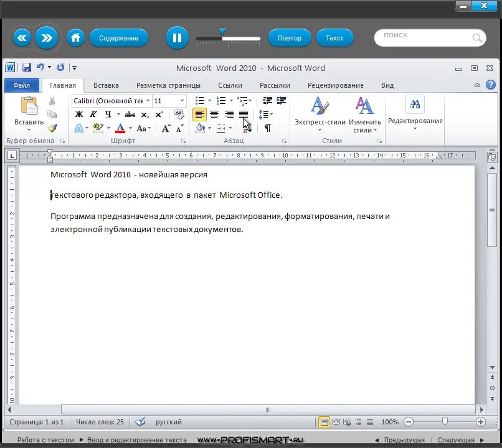Open Word Help question mark

490,85
